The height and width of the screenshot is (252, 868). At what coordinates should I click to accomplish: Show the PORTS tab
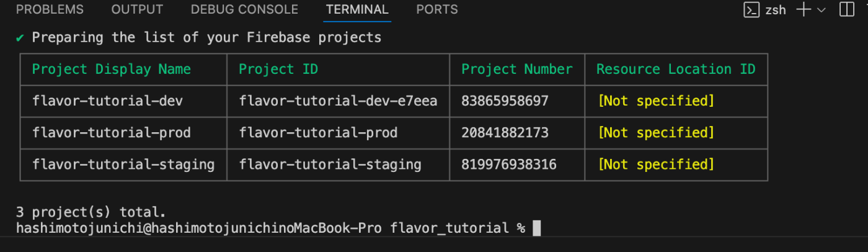click(x=437, y=10)
